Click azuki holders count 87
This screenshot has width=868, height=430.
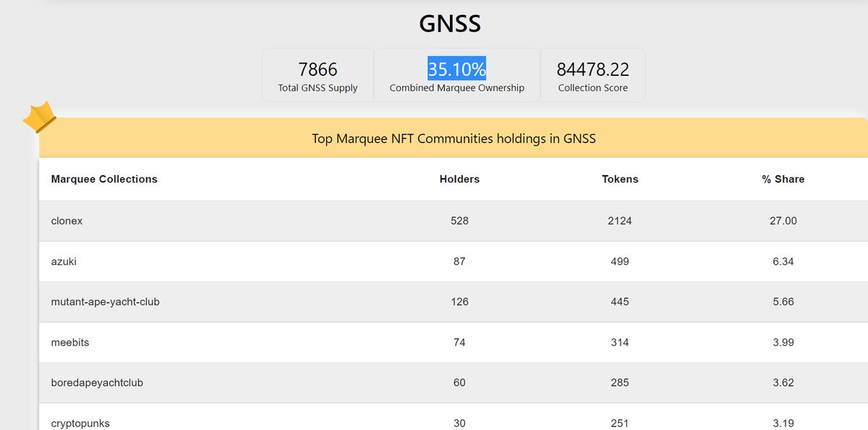tap(459, 261)
